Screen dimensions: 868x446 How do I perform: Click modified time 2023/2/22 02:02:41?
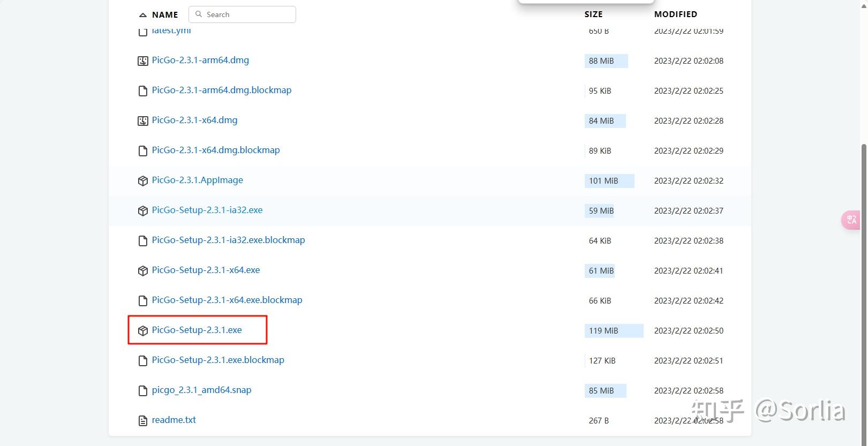[x=689, y=271]
